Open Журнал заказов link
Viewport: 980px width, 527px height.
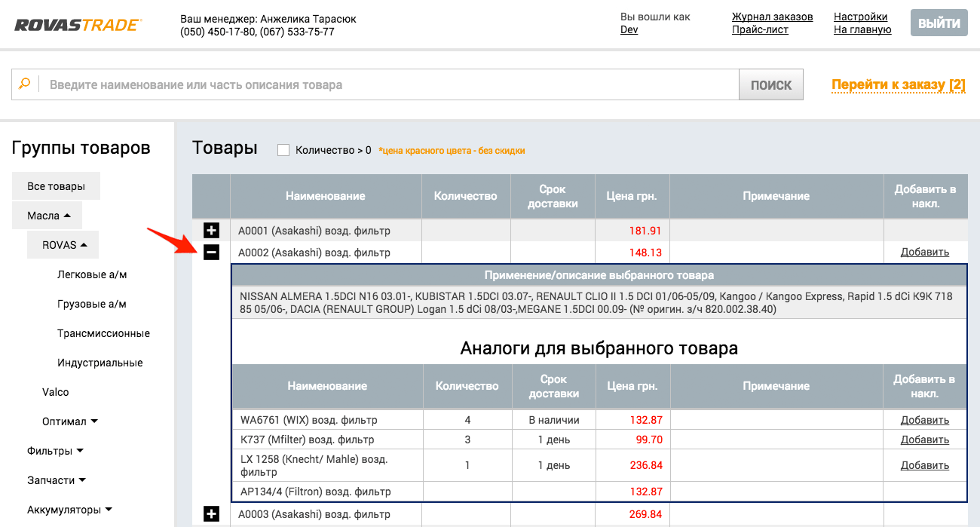pos(773,17)
